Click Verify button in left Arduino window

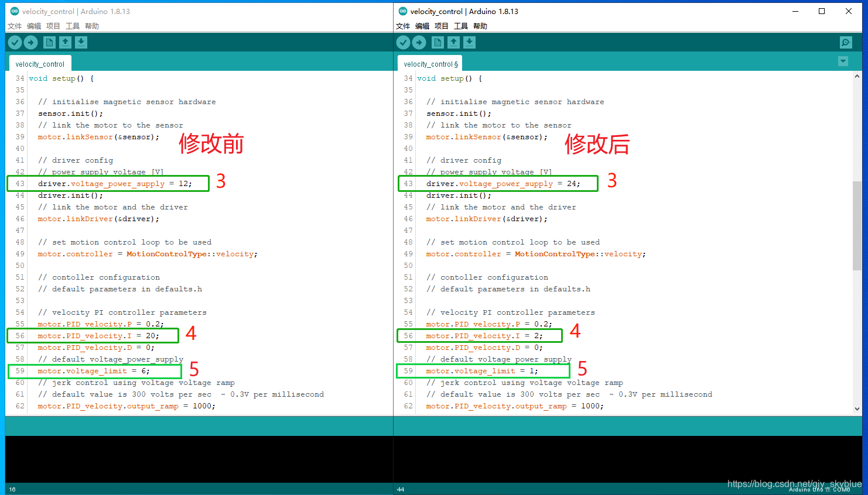(x=15, y=42)
